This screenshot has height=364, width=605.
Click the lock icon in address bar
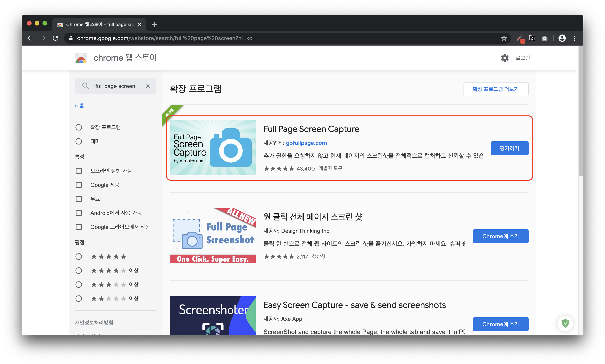[x=71, y=38]
